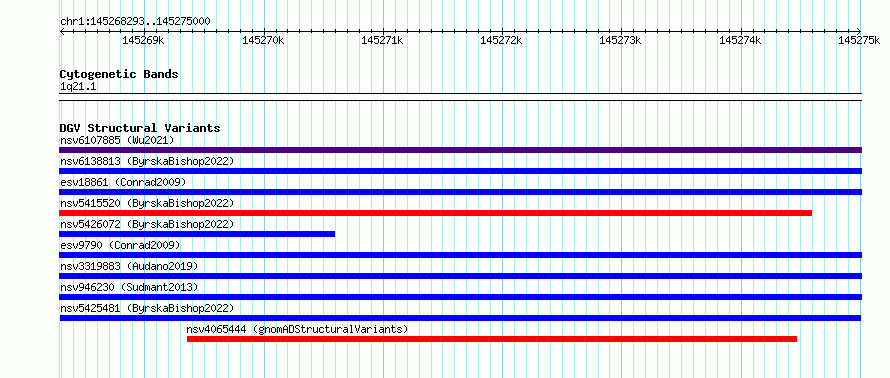This screenshot has width=890, height=378.
Task: Click the short blue nsv5426072 bar
Action: [x=197, y=234]
